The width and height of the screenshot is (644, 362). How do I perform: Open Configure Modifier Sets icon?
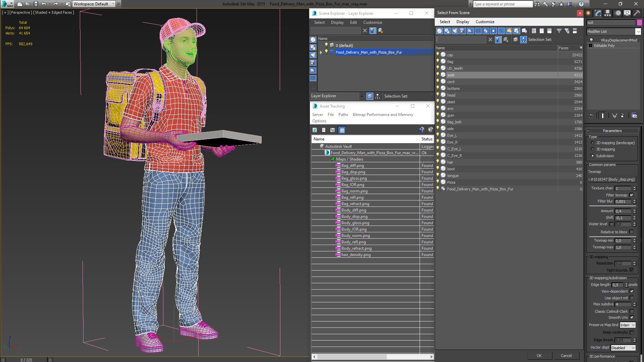(x=635, y=116)
